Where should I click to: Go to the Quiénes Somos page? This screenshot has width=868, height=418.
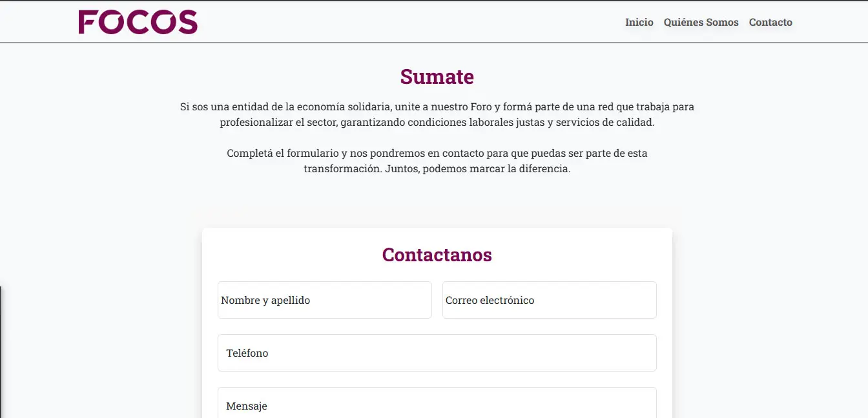[701, 22]
